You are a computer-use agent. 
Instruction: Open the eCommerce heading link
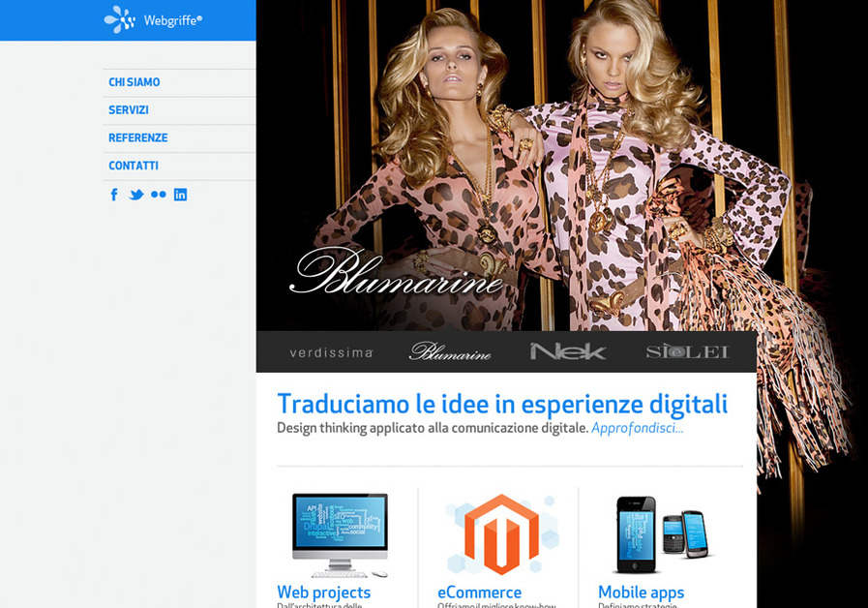tap(479, 592)
